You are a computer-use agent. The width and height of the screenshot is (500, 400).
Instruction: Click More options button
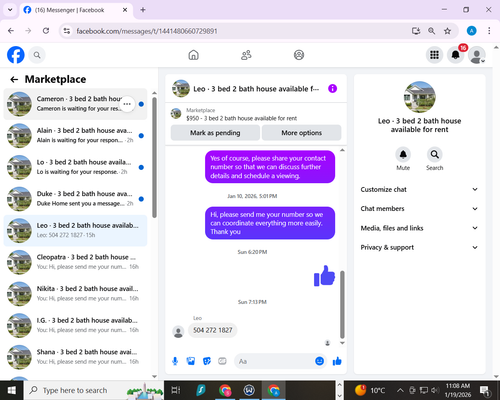coord(302,133)
